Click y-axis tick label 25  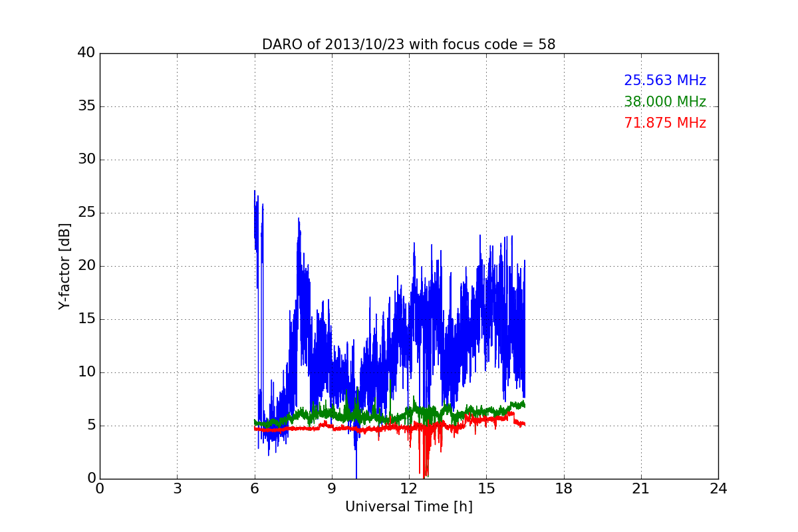(x=86, y=213)
